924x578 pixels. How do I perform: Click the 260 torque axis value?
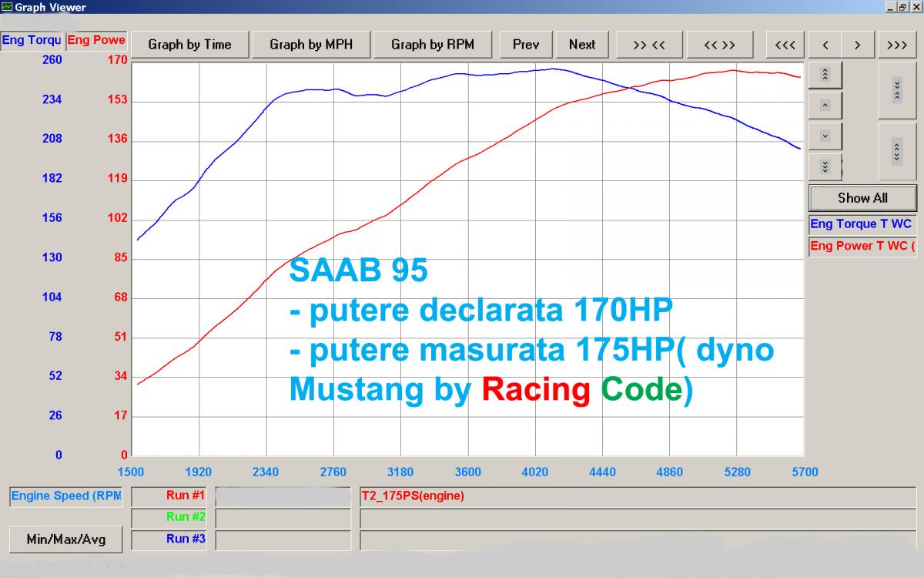52,60
